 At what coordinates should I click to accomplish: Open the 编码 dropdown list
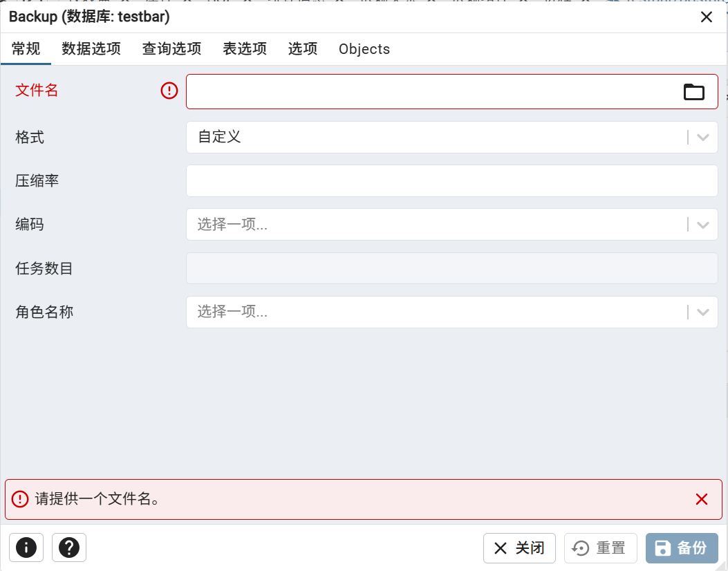click(703, 225)
